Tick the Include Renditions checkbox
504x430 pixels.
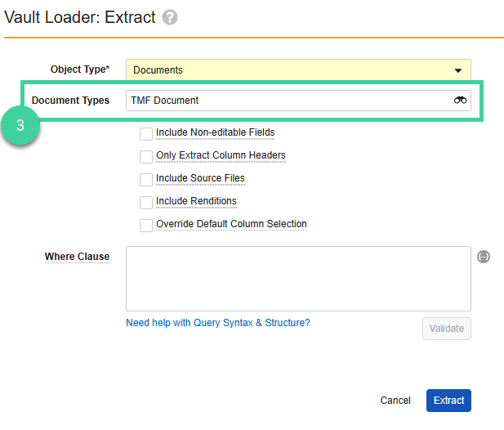click(146, 203)
